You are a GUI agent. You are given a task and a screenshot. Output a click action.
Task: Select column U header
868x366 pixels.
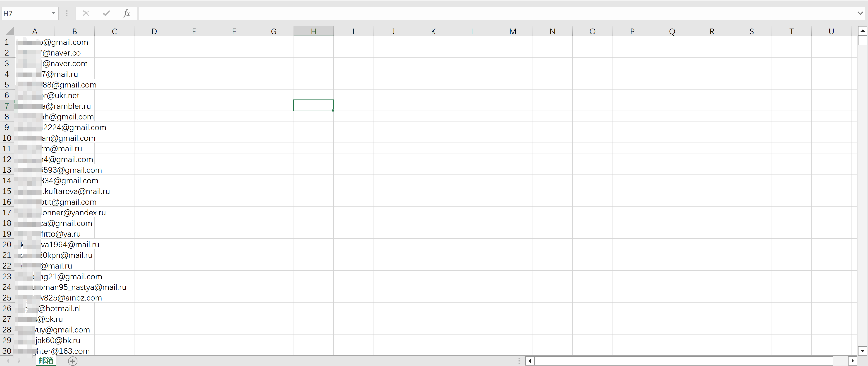pyautogui.click(x=831, y=31)
